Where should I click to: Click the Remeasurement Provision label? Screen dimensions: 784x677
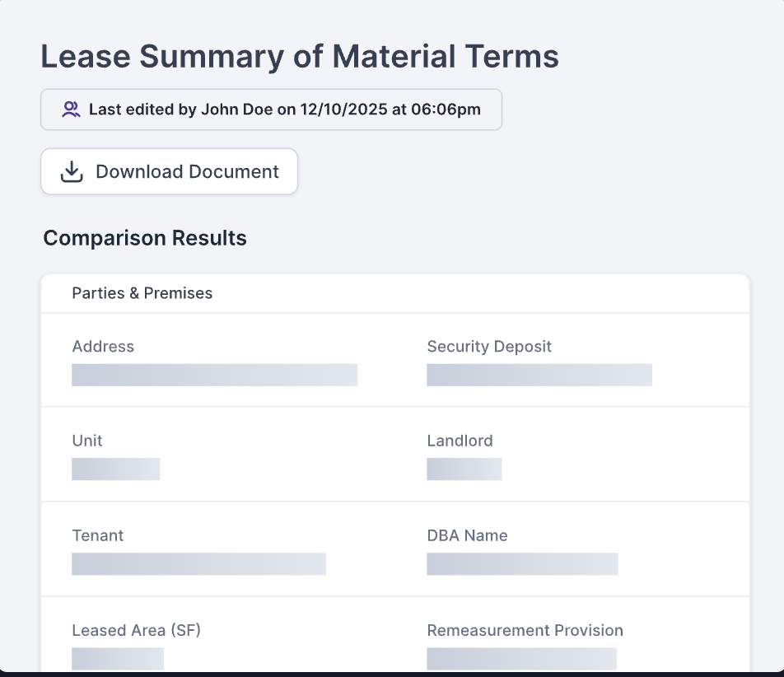(525, 631)
